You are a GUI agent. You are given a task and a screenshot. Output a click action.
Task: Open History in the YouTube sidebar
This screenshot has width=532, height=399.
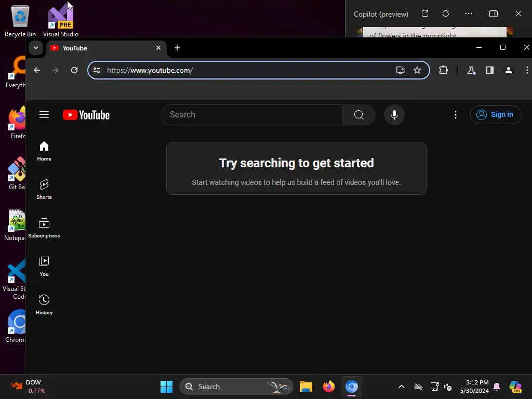pyautogui.click(x=44, y=304)
